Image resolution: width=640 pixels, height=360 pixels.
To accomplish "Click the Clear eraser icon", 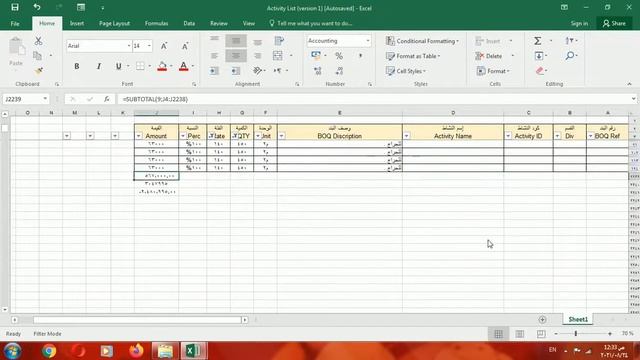I will (540, 71).
